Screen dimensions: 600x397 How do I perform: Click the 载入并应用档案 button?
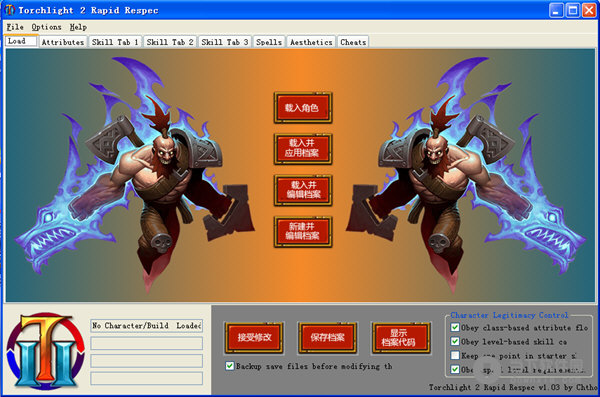pos(303,149)
